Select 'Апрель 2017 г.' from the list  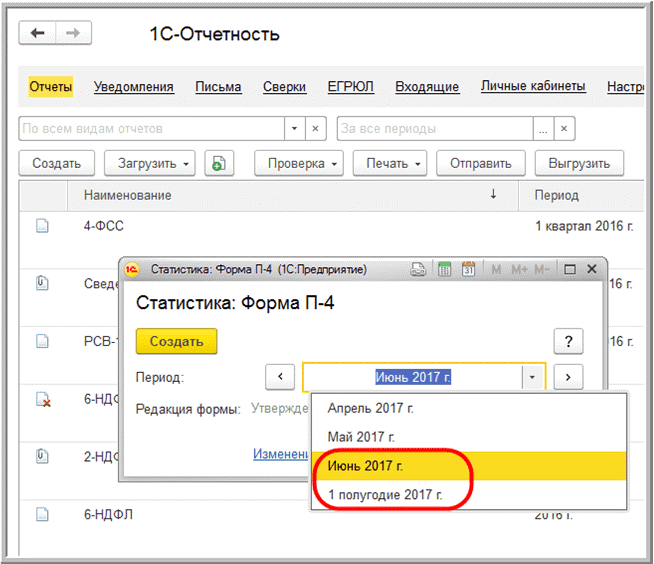(x=370, y=409)
